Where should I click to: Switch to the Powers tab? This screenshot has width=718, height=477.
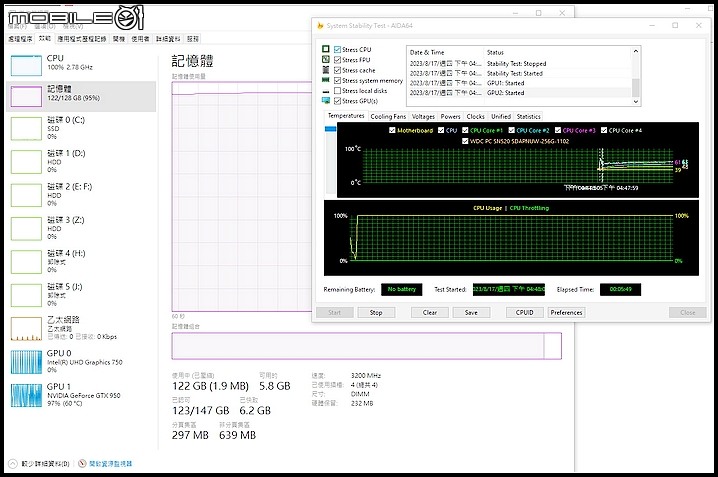(451, 117)
